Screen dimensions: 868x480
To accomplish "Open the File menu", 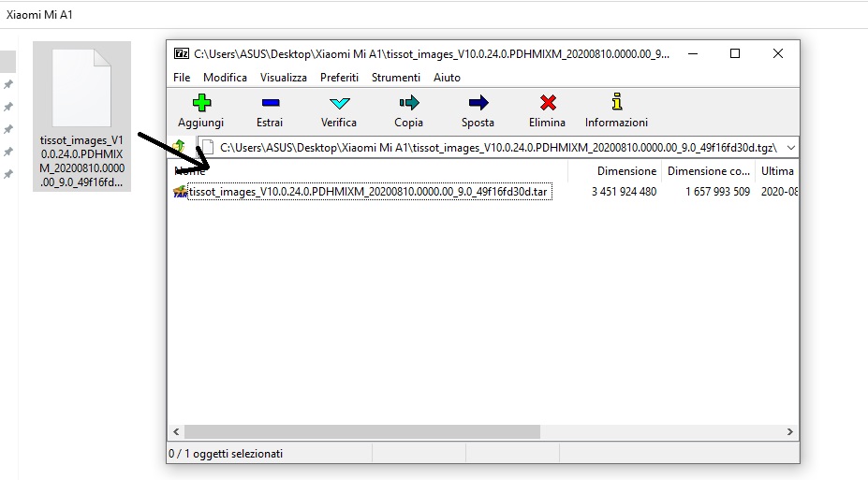I will 182,78.
